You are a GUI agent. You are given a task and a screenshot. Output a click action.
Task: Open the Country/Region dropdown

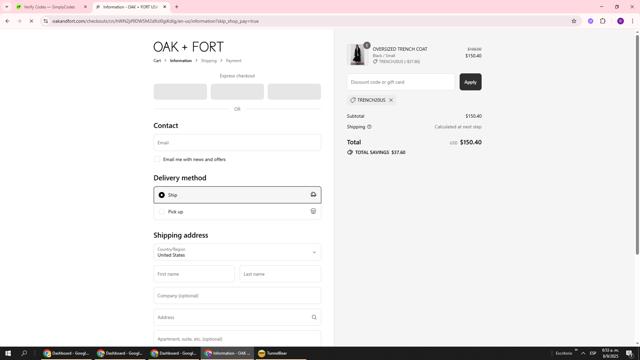click(237, 252)
